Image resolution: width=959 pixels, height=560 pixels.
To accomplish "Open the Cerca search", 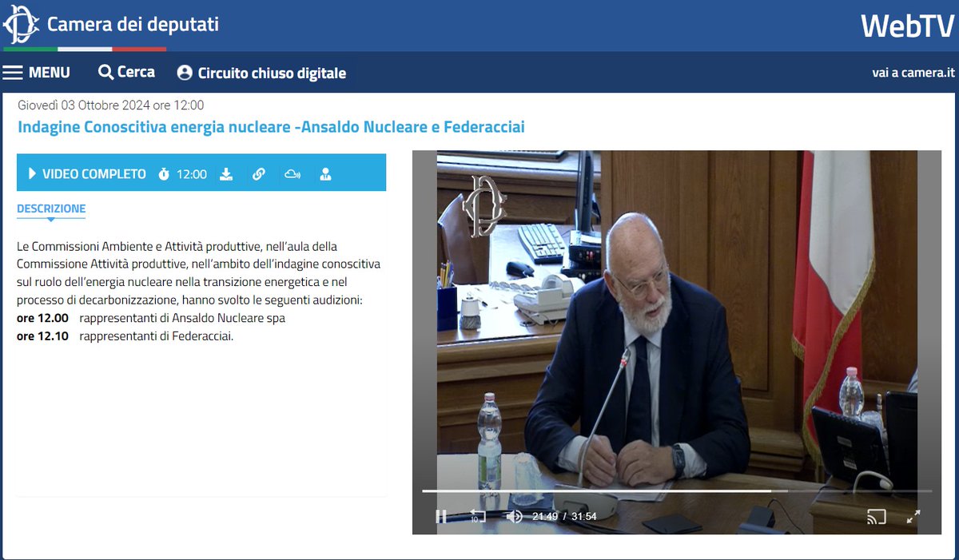I will tap(126, 72).
